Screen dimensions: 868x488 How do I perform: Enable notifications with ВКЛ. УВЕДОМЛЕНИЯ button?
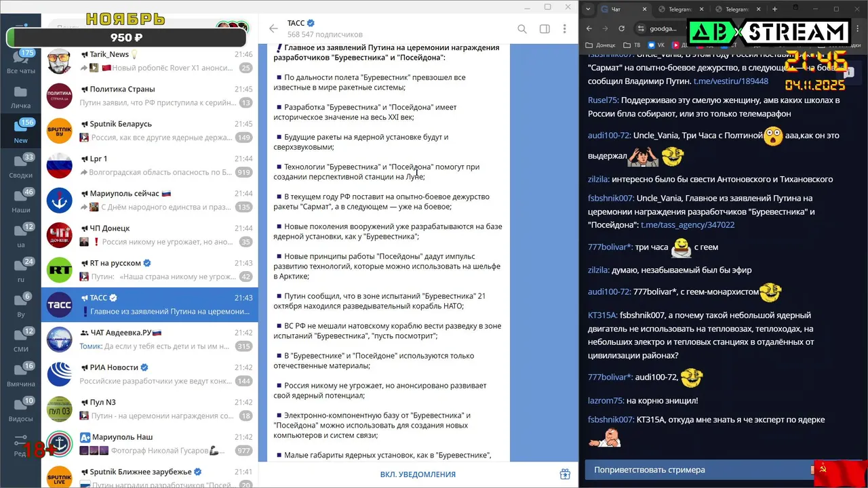(x=418, y=474)
